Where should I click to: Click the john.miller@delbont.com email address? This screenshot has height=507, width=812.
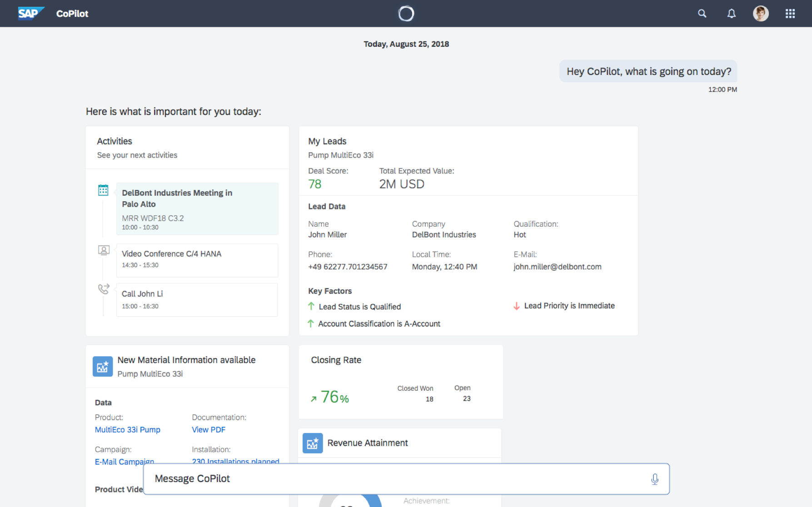click(557, 267)
